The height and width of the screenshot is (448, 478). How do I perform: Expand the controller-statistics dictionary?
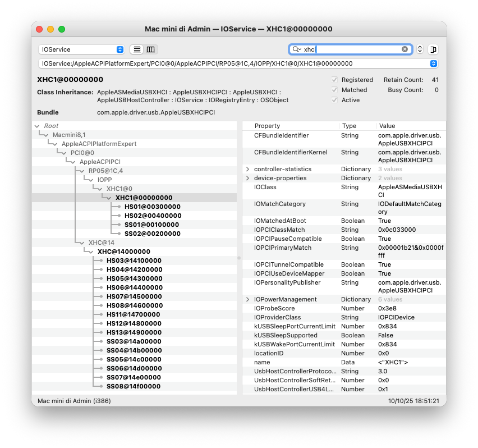[247, 169]
